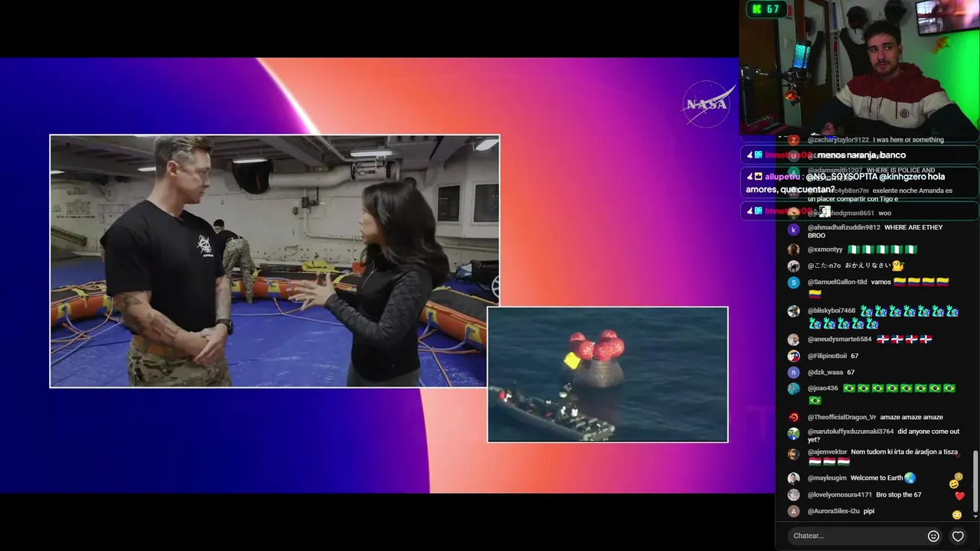Image resolution: width=980 pixels, height=551 pixels.
Task: Click @FilipinoBoii's avatar
Action: click(793, 356)
